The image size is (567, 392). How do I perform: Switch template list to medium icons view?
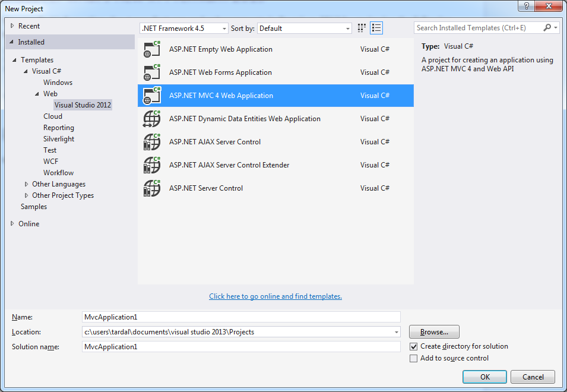[361, 28]
